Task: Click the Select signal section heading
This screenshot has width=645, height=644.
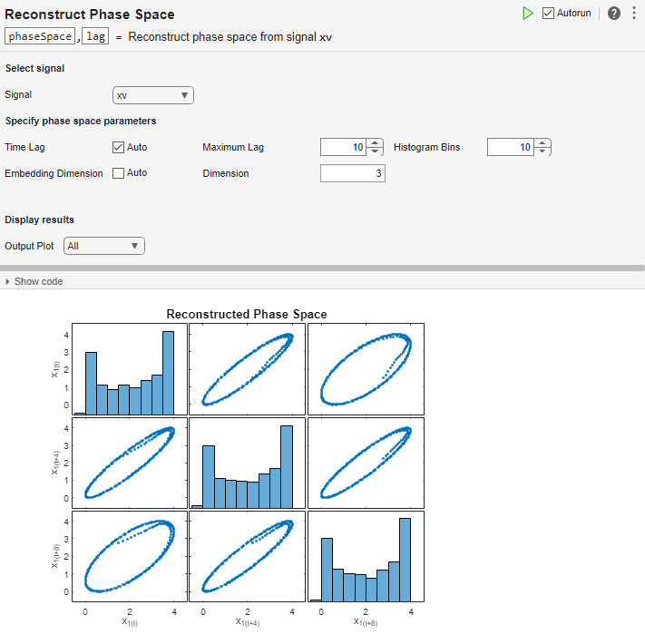Action: 35,68
